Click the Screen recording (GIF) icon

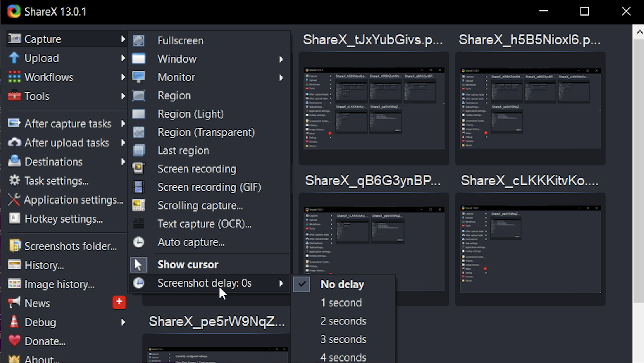(138, 187)
